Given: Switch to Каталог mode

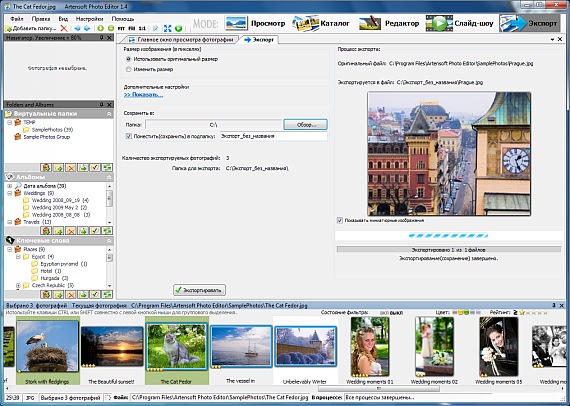Looking at the screenshot, I should click(x=321, y=23).
